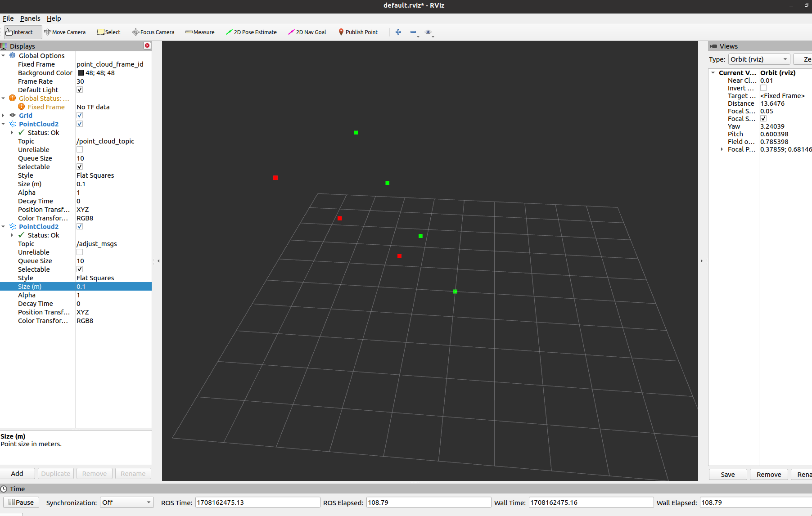Click the Rename display button
This screenshot has height=516, width=812.
pos(133,473)
